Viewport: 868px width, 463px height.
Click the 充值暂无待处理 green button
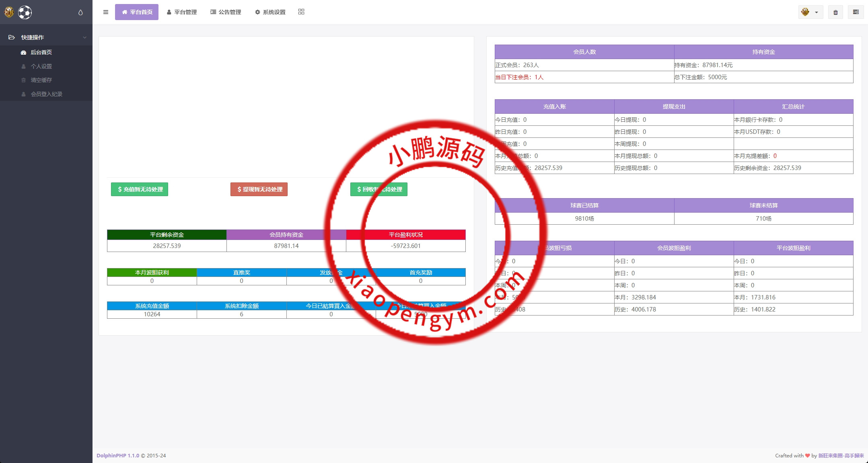(140, 189)
